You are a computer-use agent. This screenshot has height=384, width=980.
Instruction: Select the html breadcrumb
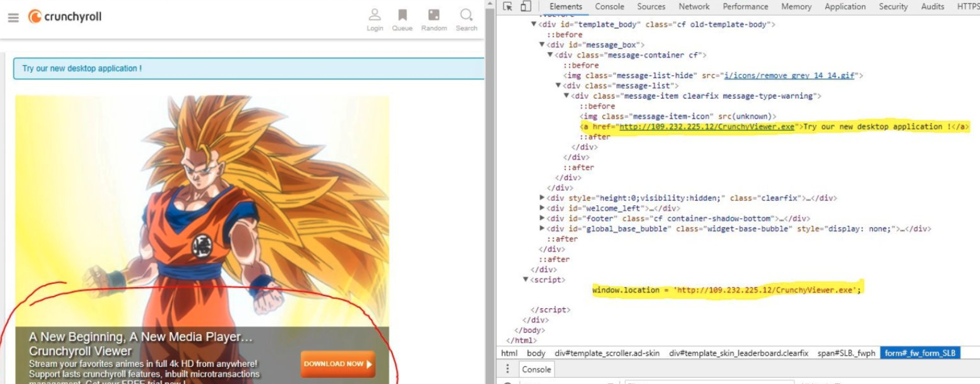click(509, 353)
